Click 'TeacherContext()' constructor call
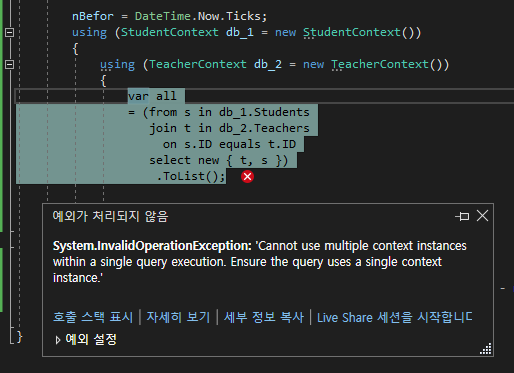The height and width of the screenshot is (373, 514). 387,64
